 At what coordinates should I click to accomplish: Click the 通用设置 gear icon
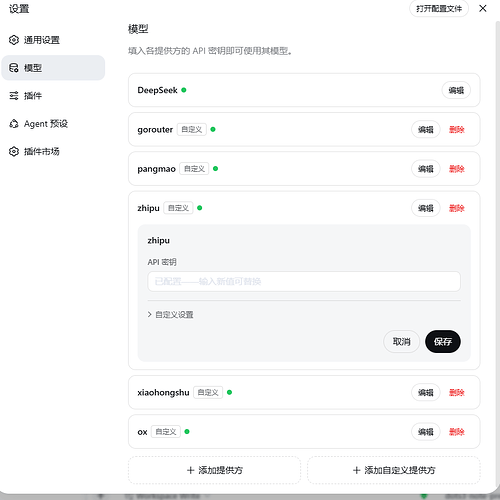[x=14, y=40]
